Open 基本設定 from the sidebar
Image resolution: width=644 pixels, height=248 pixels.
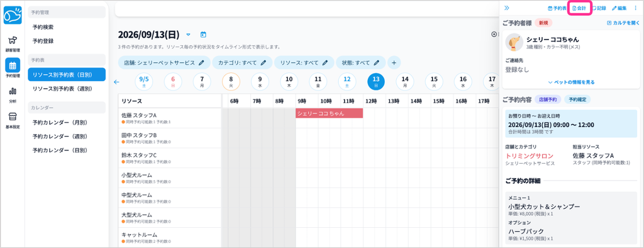[x=13, y=120]
